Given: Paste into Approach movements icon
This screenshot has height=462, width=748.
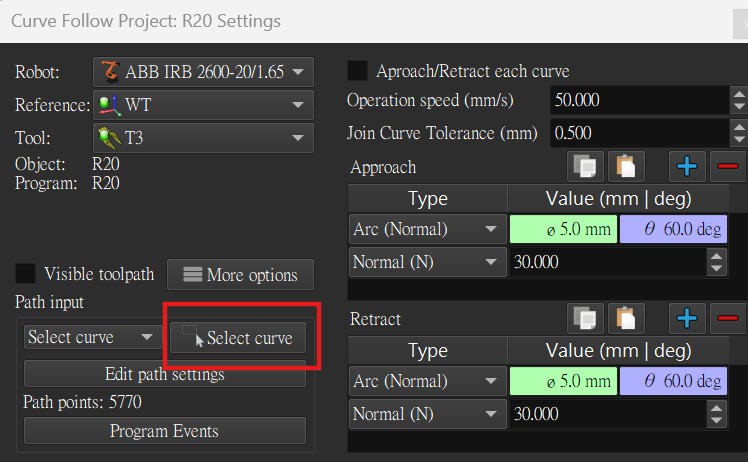Looking at the screenshot, I should pyautogui.click(x=626, y=167).
